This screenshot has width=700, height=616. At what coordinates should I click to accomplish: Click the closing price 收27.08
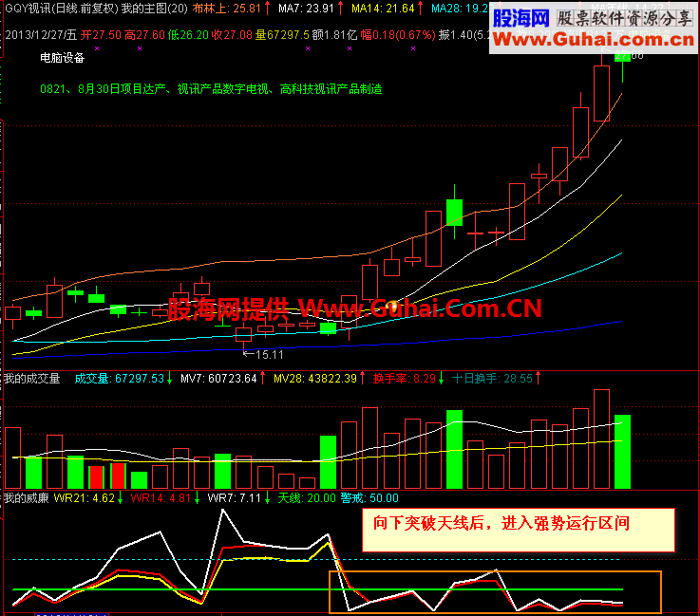(232, 35)
